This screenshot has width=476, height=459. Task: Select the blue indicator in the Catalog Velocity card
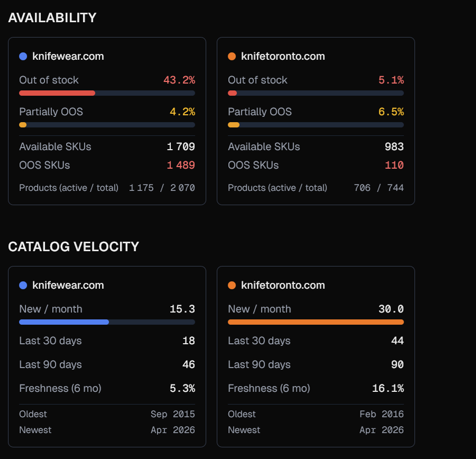click(23, 285)
